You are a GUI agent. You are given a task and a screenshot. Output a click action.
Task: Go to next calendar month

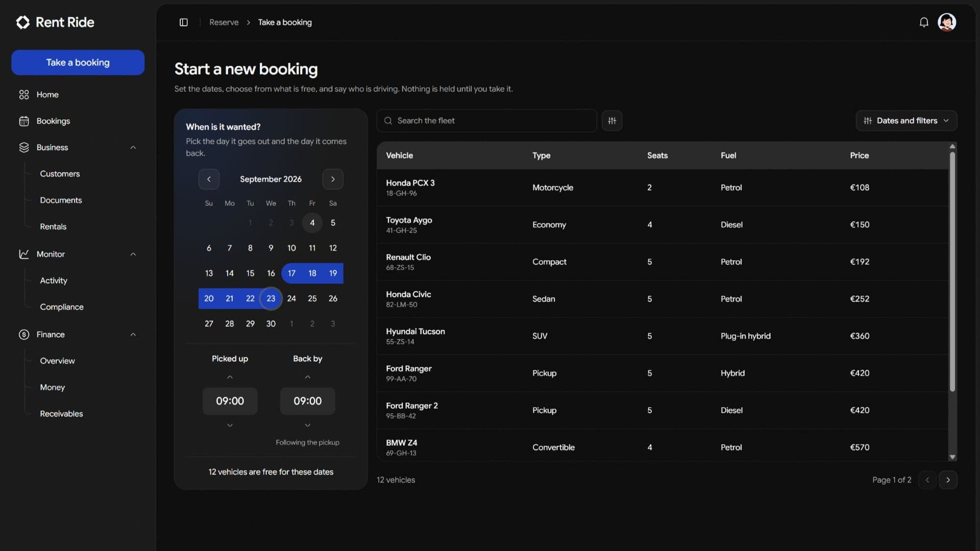click(333, 179)
